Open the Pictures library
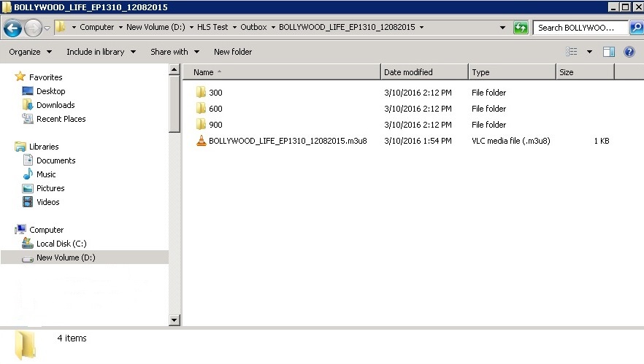The image size is (644, 364). click(50, 188)
